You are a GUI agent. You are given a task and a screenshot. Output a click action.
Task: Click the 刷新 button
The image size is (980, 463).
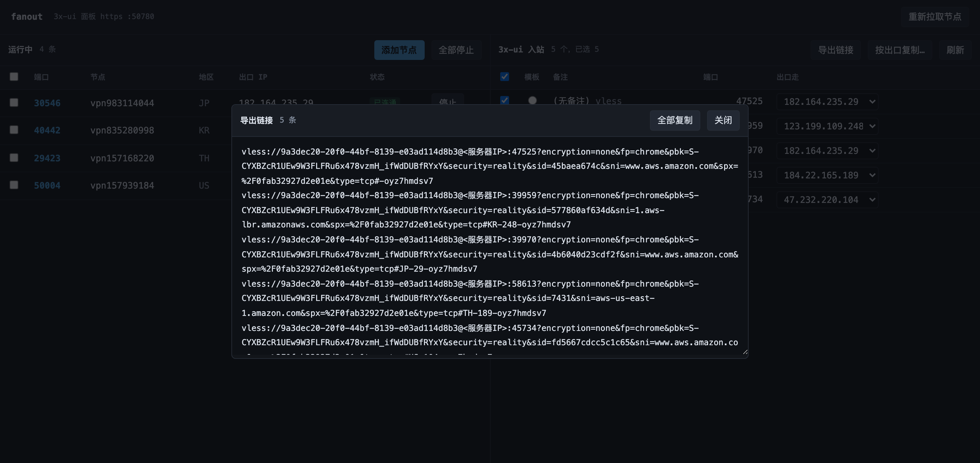tap(955, 50)
